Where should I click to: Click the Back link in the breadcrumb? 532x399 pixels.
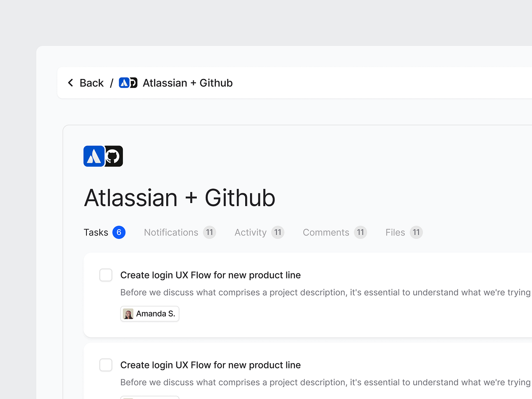pyautogui.click(x=91, y=82)
